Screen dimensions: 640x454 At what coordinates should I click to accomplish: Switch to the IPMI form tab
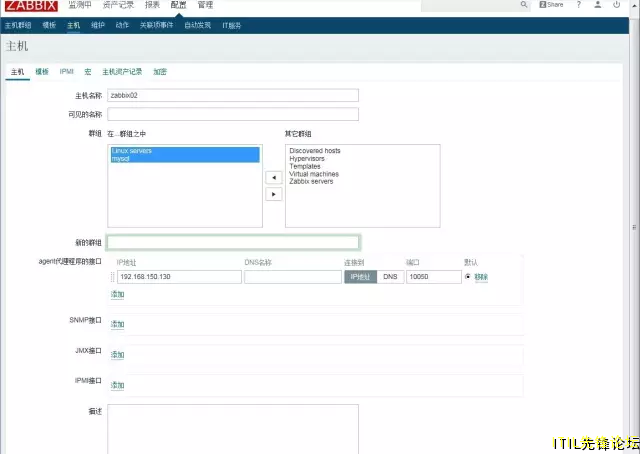tap(67, 72)
